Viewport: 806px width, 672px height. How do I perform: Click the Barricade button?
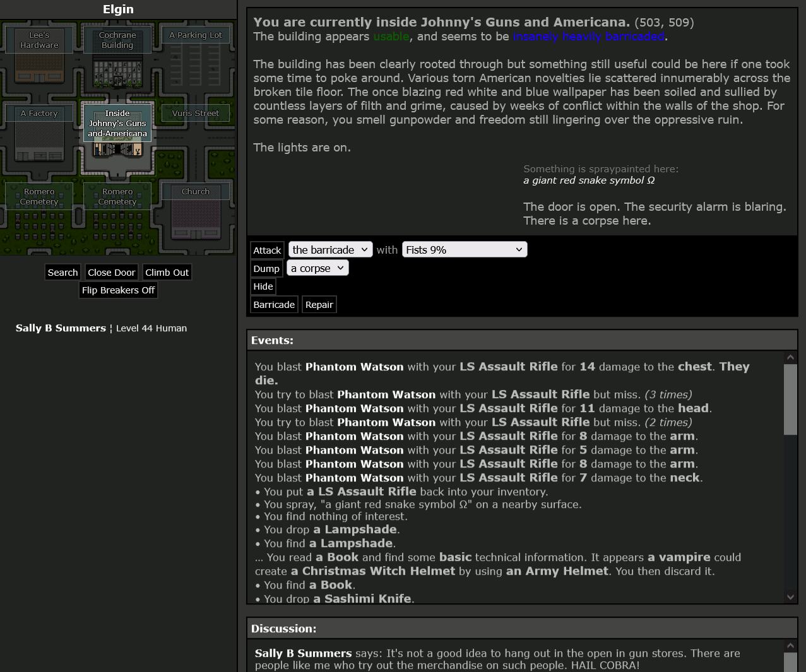[274, 305]
